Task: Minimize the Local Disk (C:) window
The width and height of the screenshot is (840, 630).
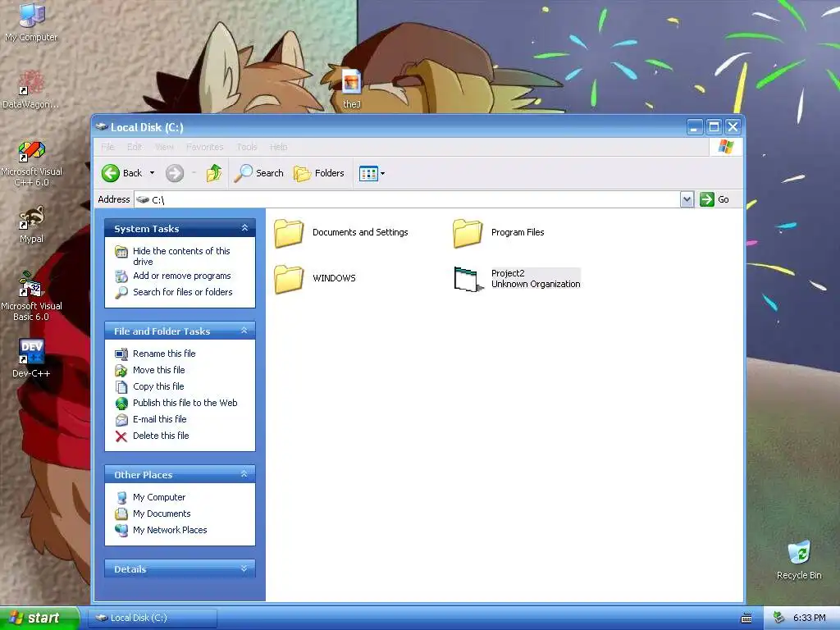Action: 695,127
